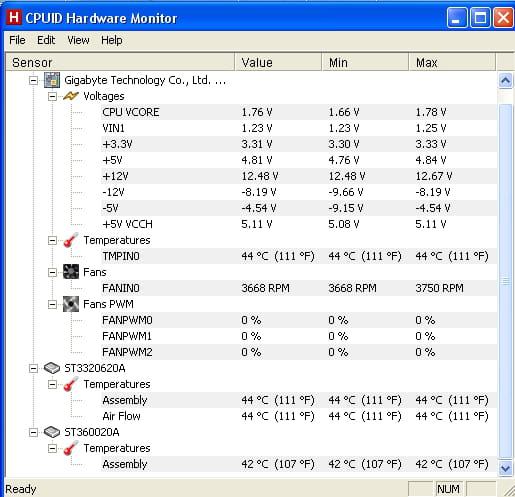
Task: Collapse Temperatures under ST3320620A
Action: pos(52,384)
